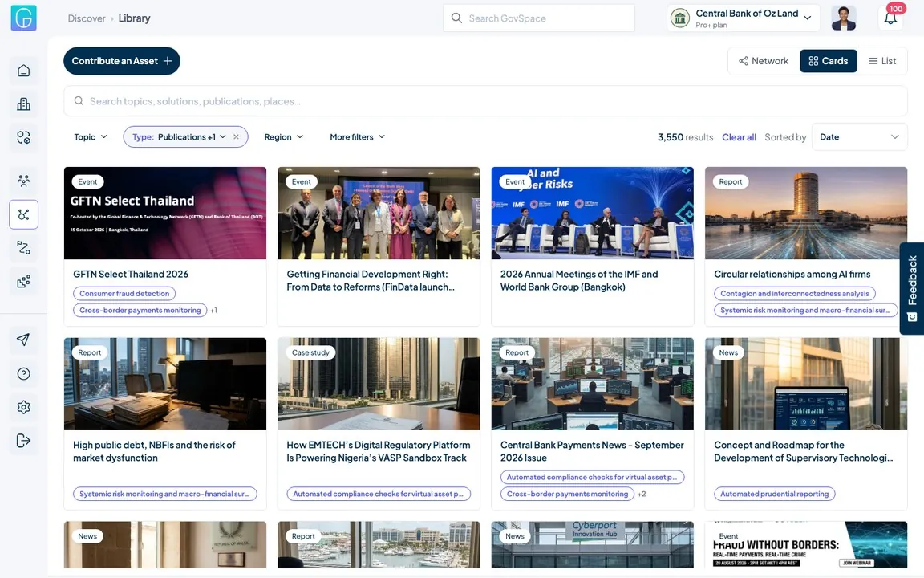Go to Discover breadcrumb

point(87,18)
